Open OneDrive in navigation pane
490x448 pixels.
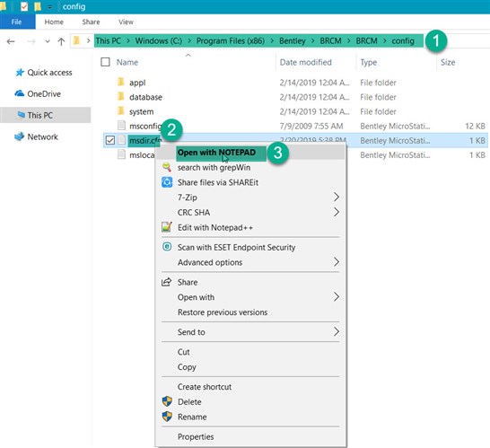[x=44, y=93]
